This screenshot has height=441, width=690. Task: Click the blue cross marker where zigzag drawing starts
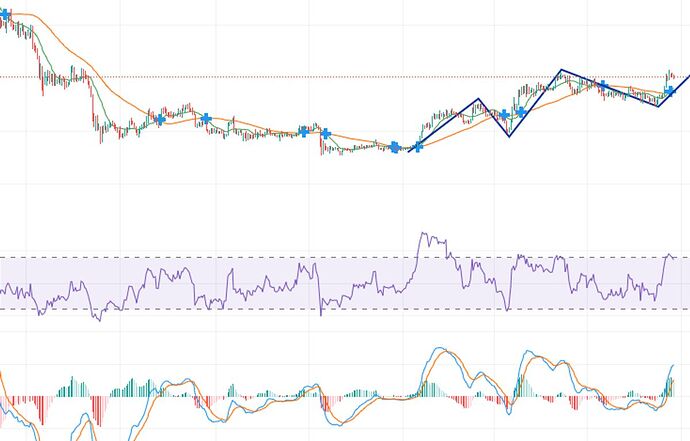pos(417,148)
